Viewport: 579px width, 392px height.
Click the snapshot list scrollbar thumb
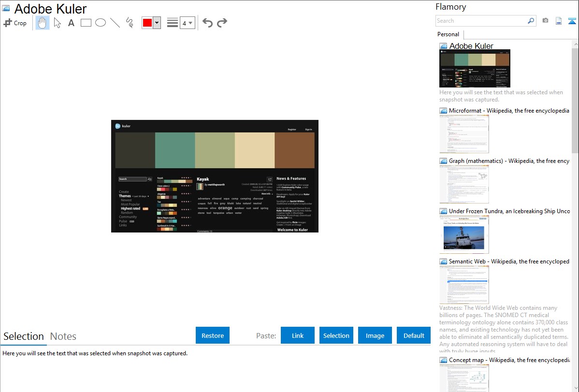tap(575, 100)
